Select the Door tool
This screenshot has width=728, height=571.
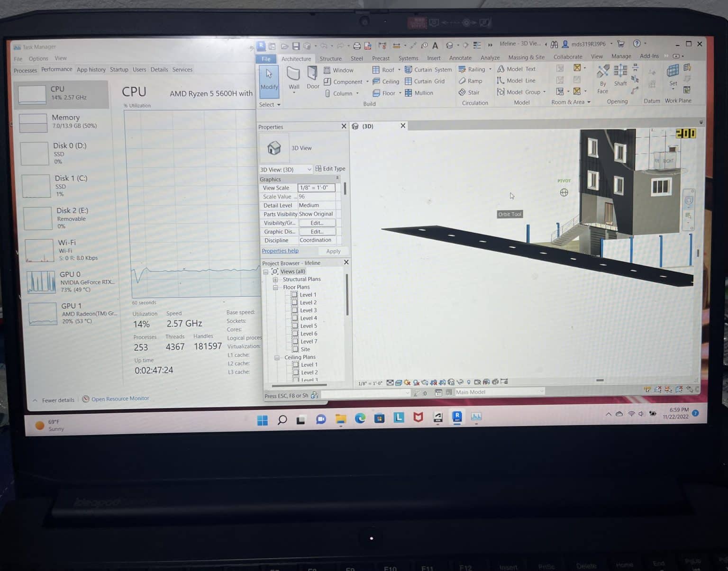[313, 81]
